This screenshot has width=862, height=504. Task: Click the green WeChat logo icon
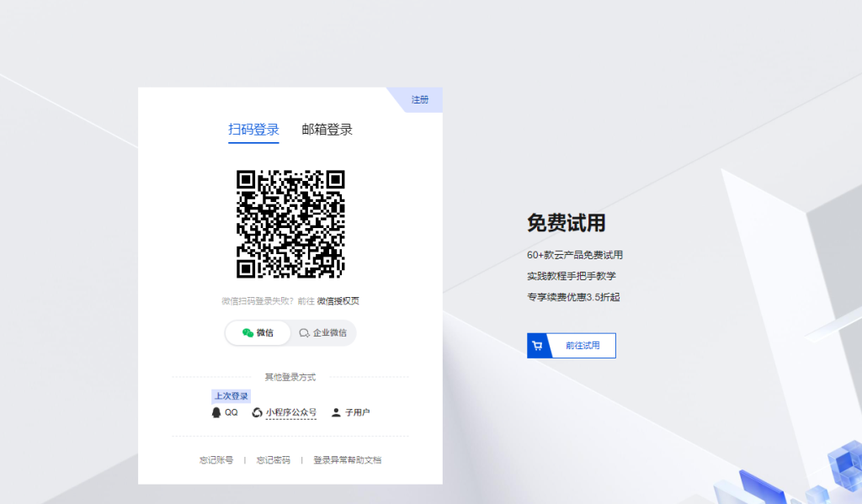[x=248, y=333]
